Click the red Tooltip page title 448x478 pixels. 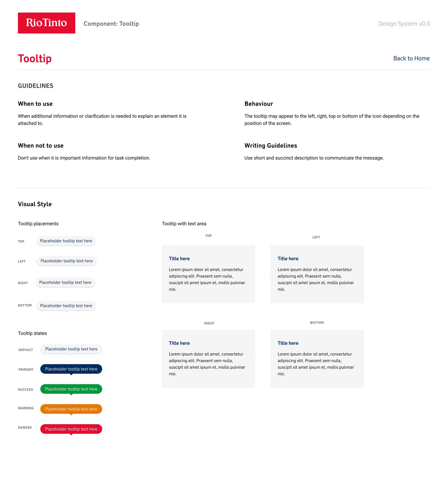35,58
